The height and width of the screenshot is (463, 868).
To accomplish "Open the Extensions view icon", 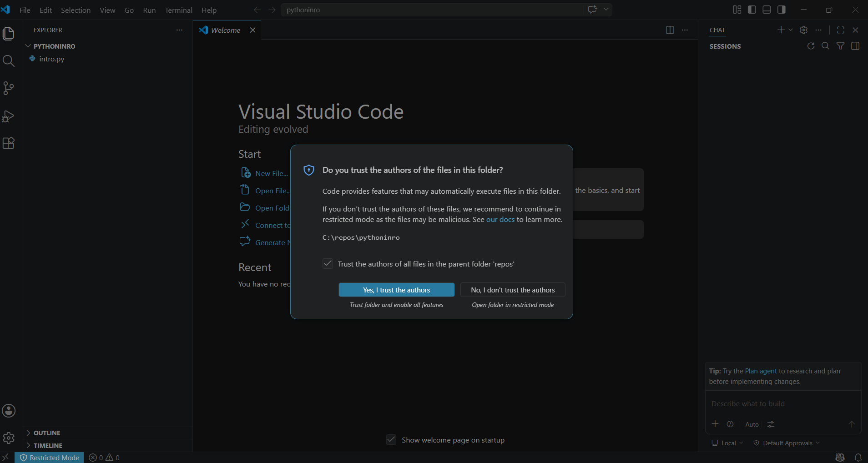I will click(x=9, y=143).
